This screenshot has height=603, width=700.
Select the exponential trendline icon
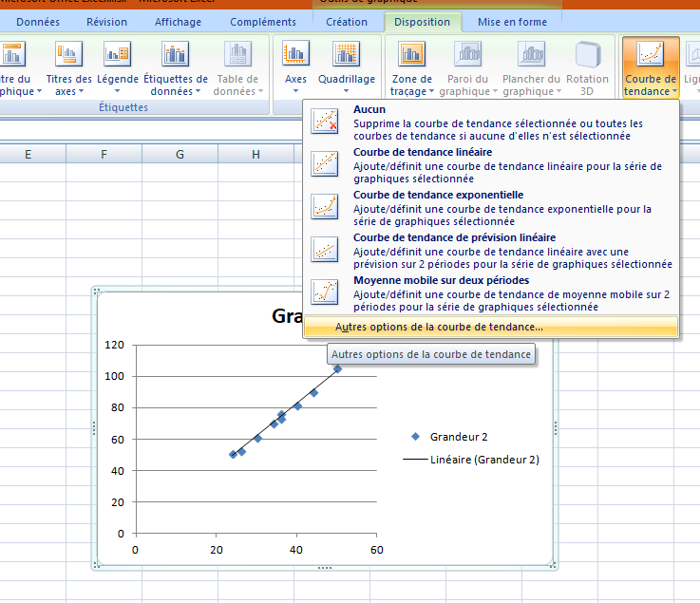tap(325, 207)
